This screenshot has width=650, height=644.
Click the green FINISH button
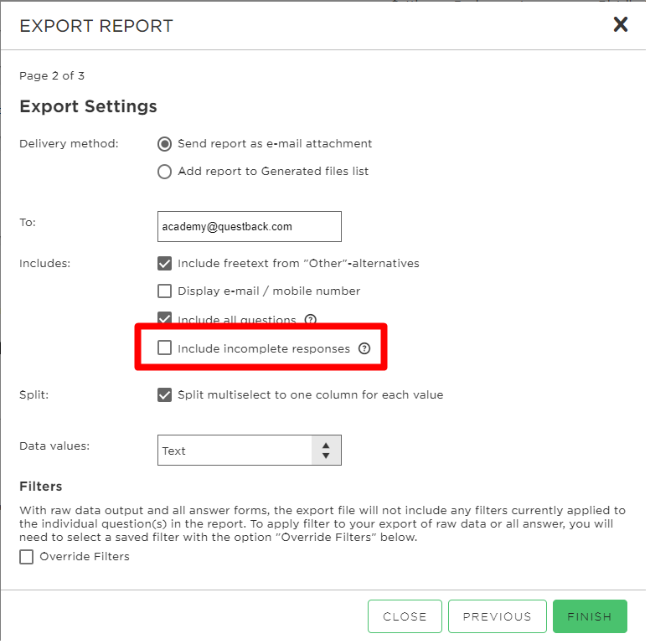pos(590,616)
